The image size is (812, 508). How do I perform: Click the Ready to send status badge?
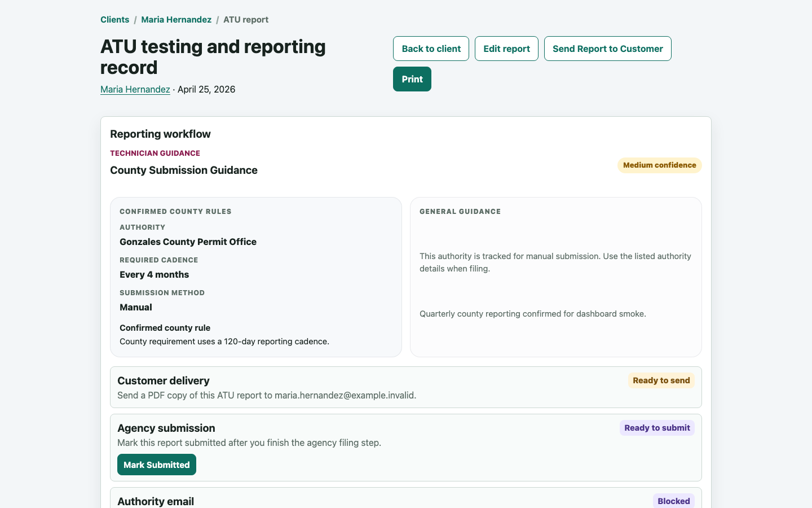(661, 380)
